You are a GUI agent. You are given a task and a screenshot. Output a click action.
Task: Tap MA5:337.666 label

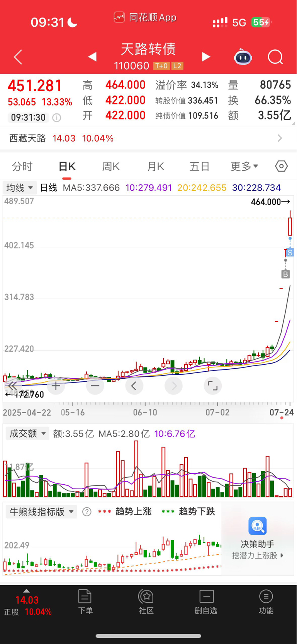click(91, 188)
